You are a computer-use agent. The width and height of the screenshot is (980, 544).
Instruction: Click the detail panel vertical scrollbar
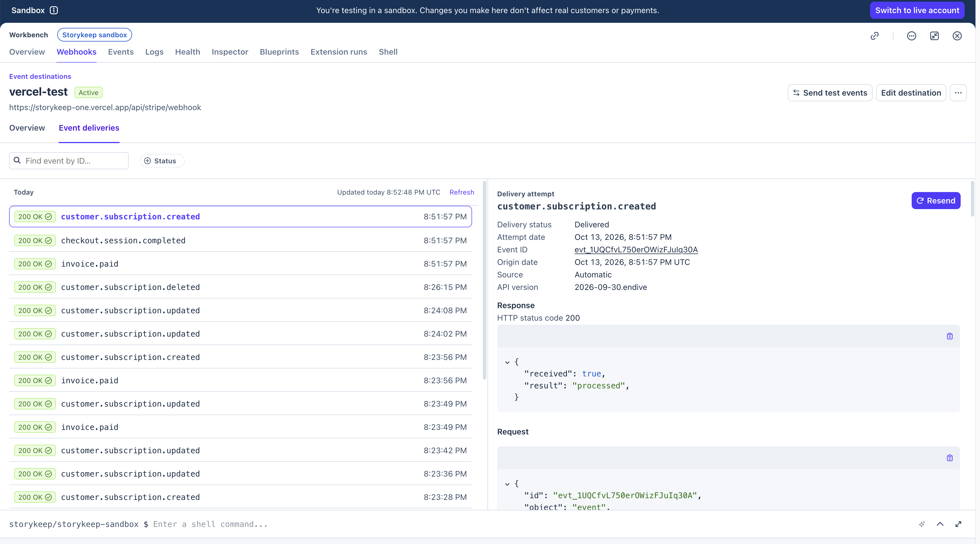pos(972,199)
